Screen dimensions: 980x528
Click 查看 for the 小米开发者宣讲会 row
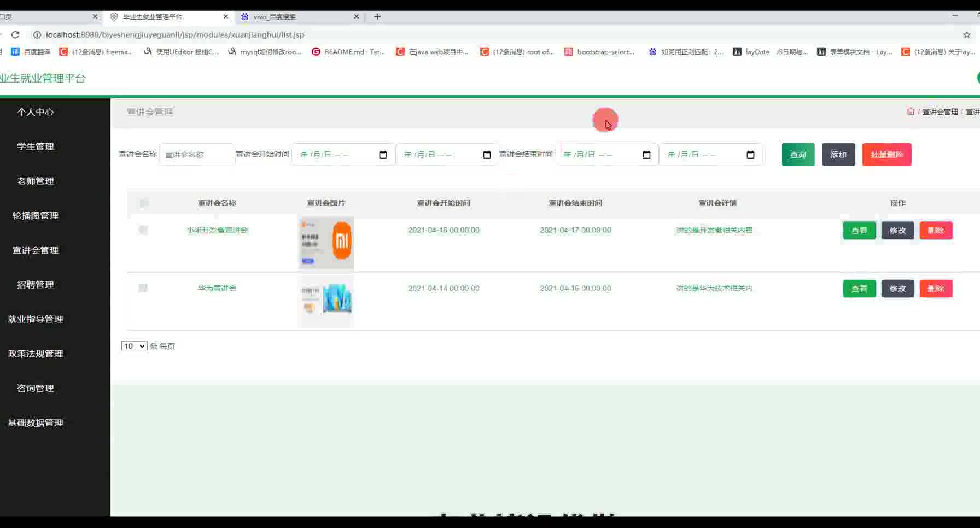point(859,231)
